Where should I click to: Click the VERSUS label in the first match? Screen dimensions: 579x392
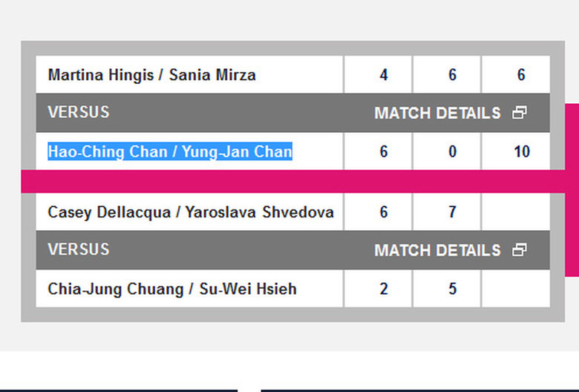click(x=78, y=113)
